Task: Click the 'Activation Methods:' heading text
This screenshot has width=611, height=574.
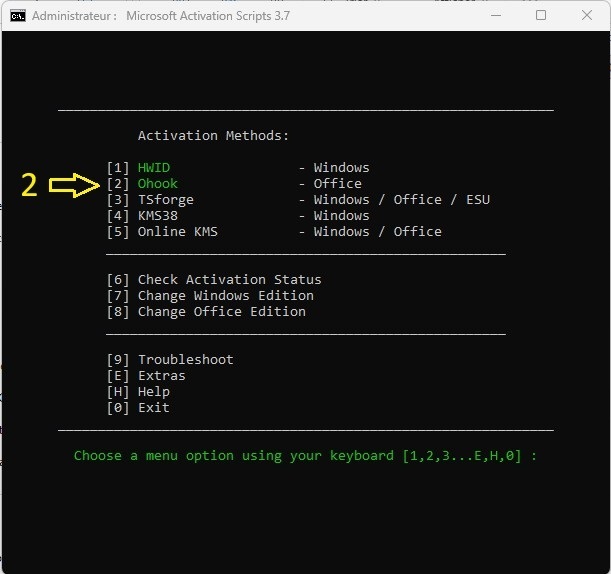Action: pos(213,136)
